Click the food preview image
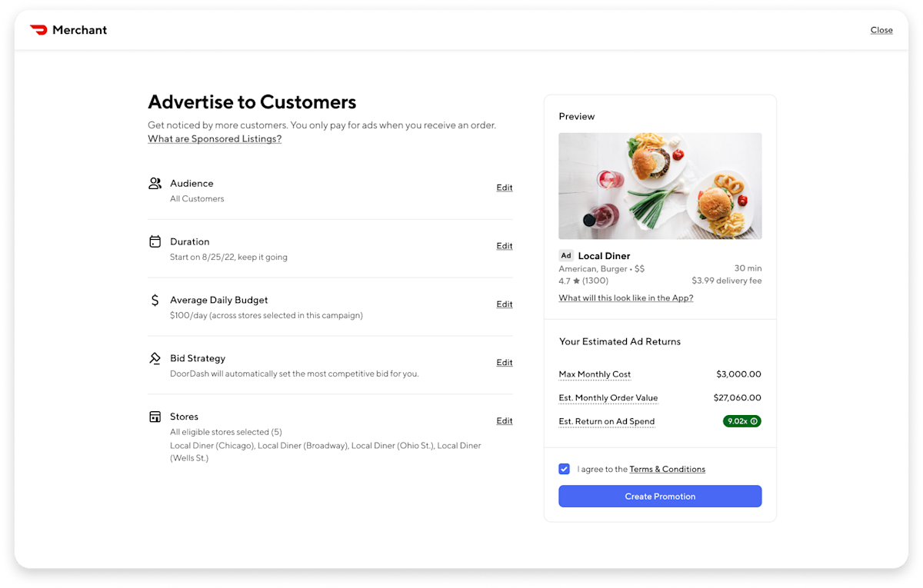923x588 pixels. pos(660,185)
